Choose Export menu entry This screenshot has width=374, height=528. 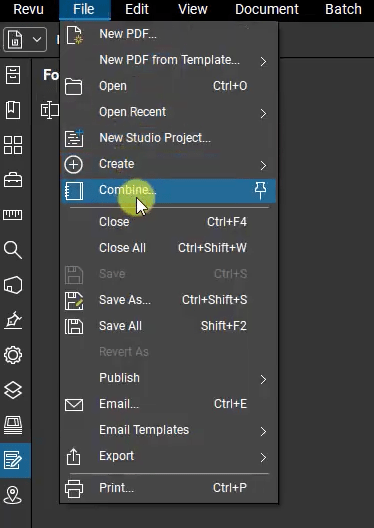(x=169, y=456)
